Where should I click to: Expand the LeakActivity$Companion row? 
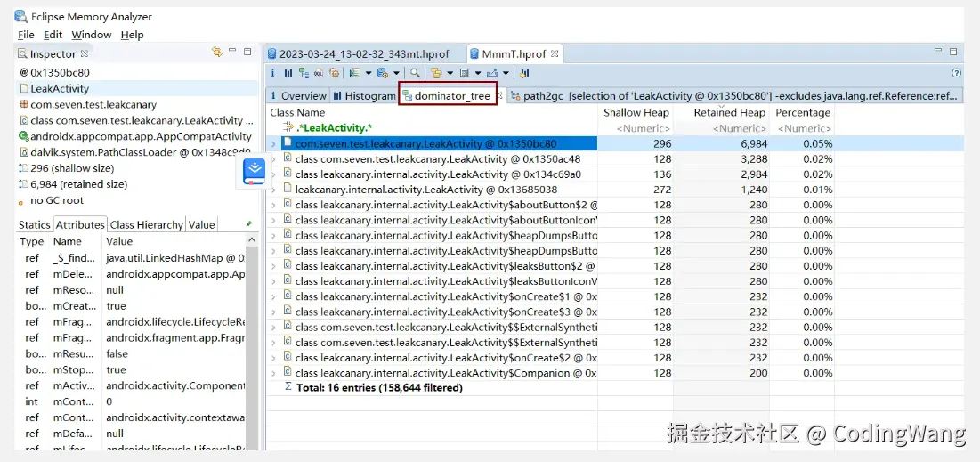click(x=273, y=373)
